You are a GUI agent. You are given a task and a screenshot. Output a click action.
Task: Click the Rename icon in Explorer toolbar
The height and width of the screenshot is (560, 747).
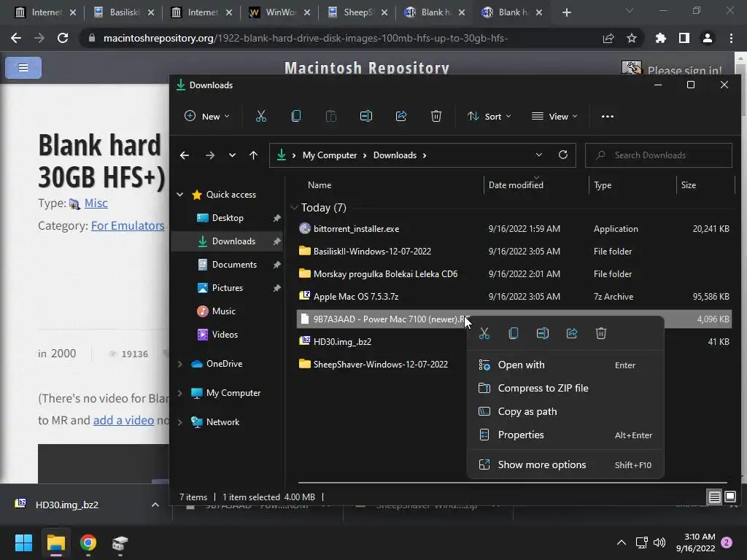click(366, 116)
